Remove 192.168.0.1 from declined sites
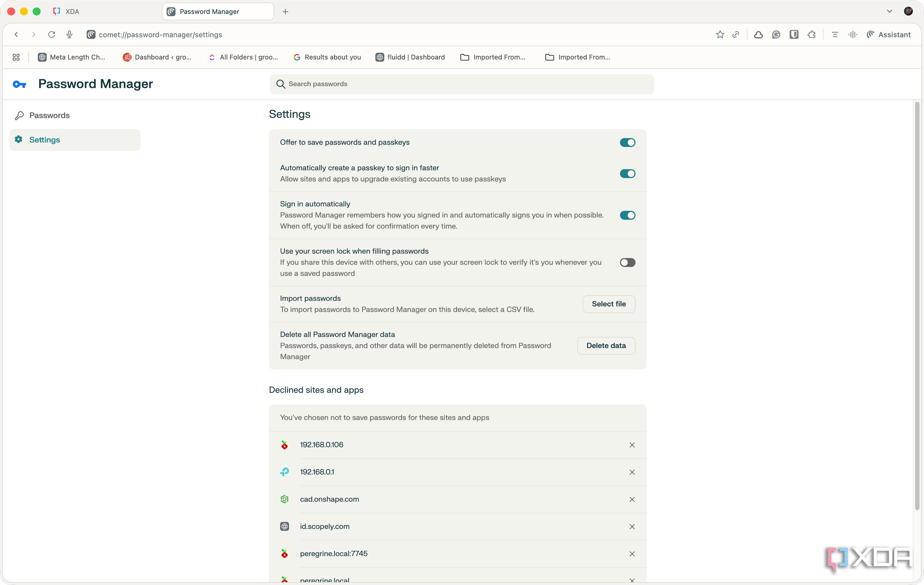The image size is (924, 585). pyautogui.click(x=632, y=472)
